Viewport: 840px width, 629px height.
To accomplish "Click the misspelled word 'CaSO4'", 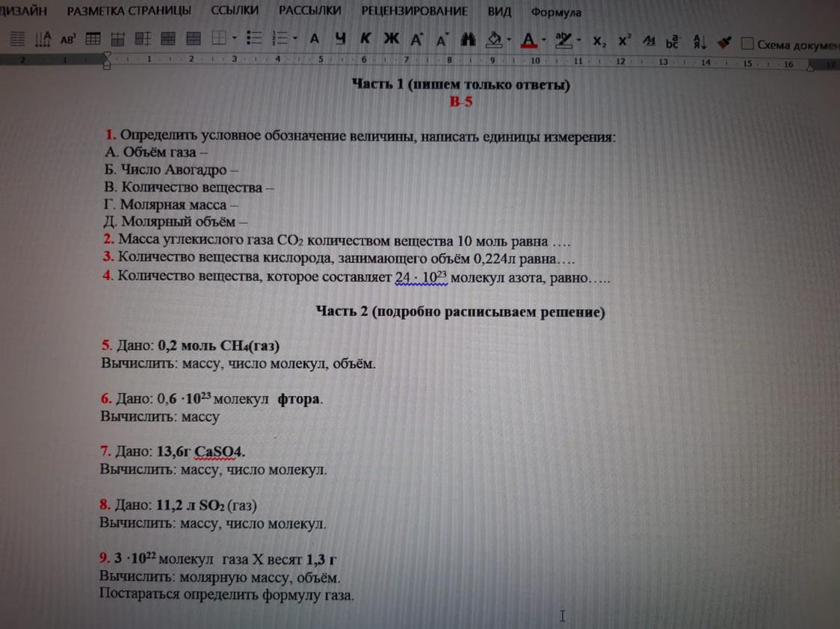I will (x=217, y=452).
